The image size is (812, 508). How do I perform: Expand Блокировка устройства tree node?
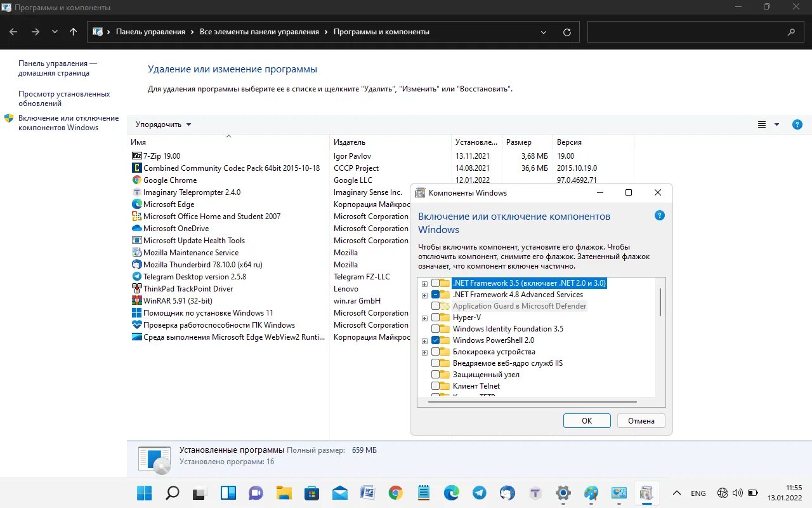click(424, 352)
